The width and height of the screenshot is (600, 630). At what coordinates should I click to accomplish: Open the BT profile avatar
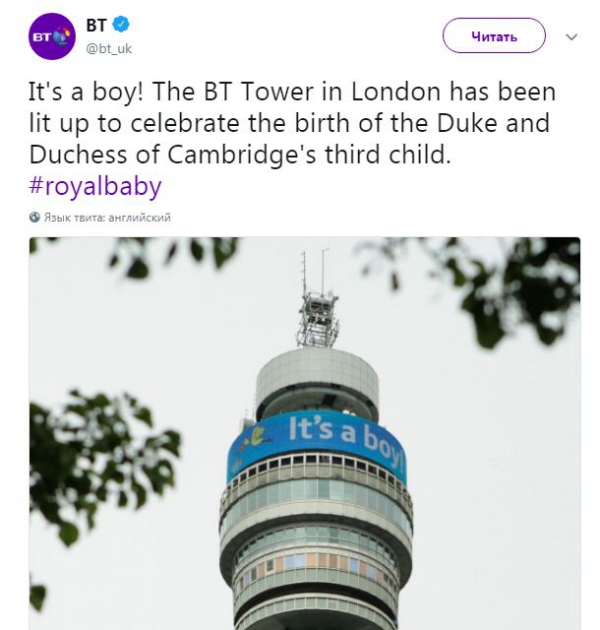[x=52, y=36]
